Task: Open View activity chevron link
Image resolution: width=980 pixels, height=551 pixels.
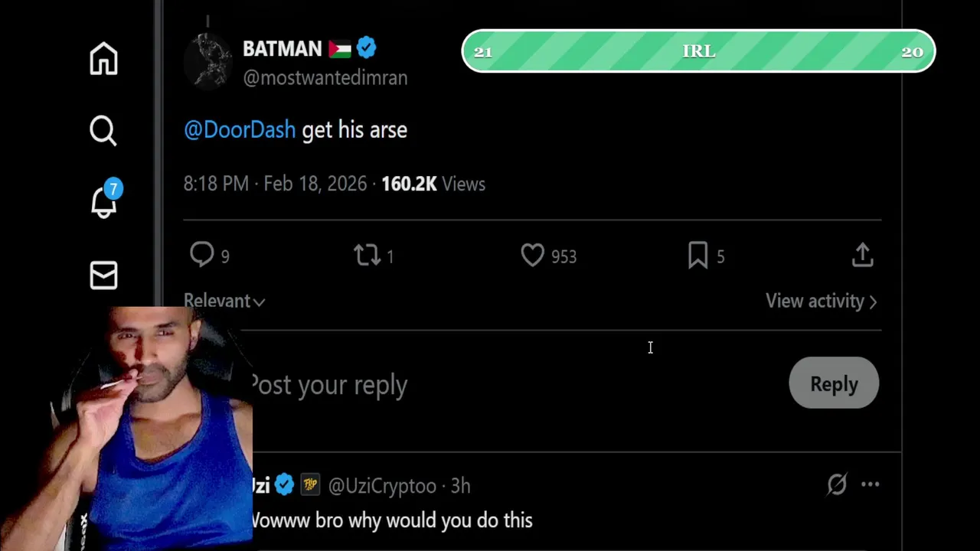Action: point(821,301)
